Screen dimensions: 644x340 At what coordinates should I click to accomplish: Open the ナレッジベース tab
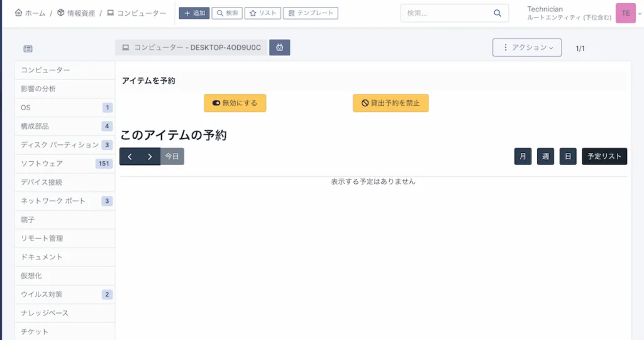(65, 314)
